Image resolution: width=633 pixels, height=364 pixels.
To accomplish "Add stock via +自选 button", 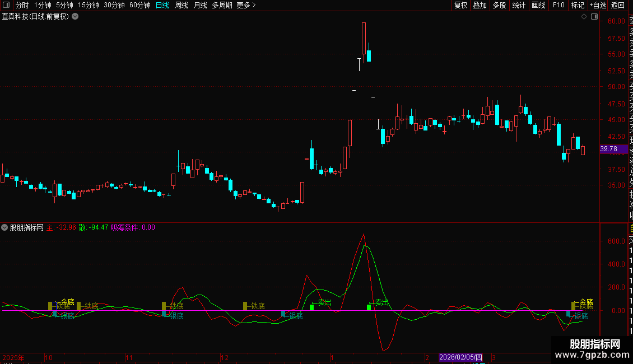I will pyautogui.click(x=598, y=5).
